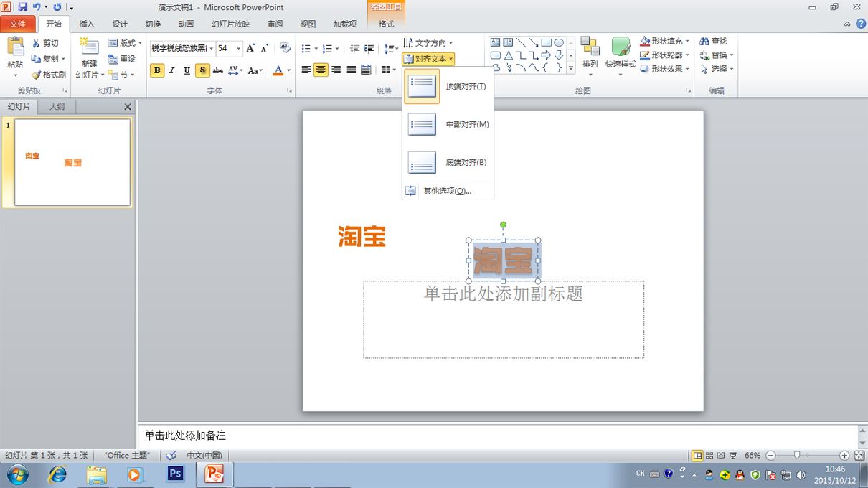Toggle bold formatting button
The image size is (868, 488).
pyautogui.click(x=157, y=70)
